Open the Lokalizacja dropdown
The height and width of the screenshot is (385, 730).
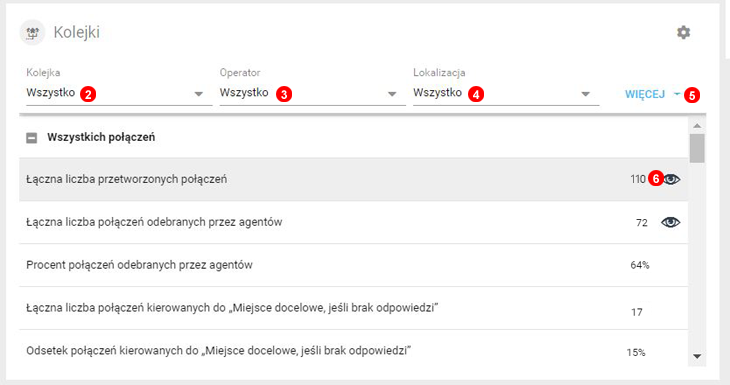click(x=506, y=93)
